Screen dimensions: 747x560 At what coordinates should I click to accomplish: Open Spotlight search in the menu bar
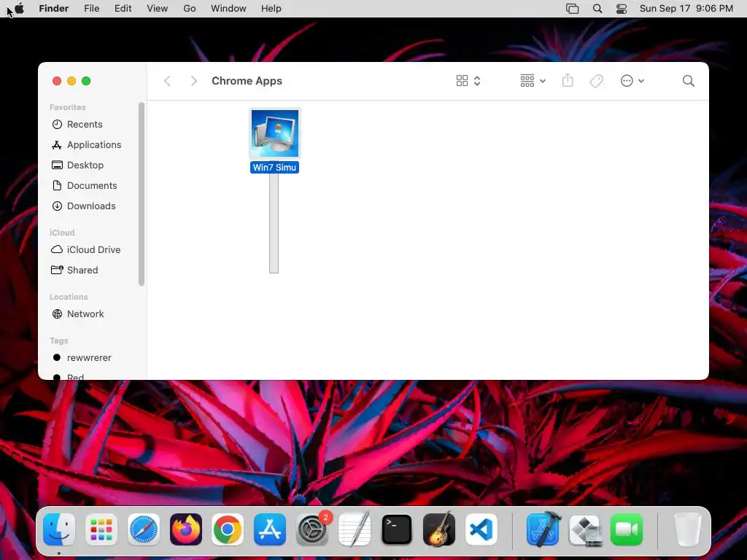[x=597, y=9]
